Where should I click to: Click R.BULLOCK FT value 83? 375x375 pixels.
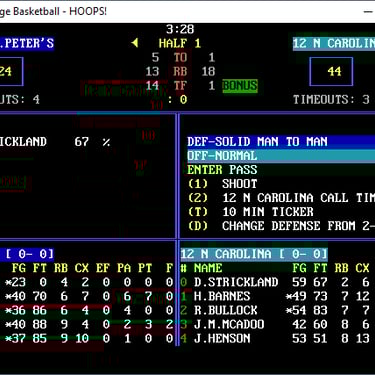pyautogui.click(x=320, y=310)
